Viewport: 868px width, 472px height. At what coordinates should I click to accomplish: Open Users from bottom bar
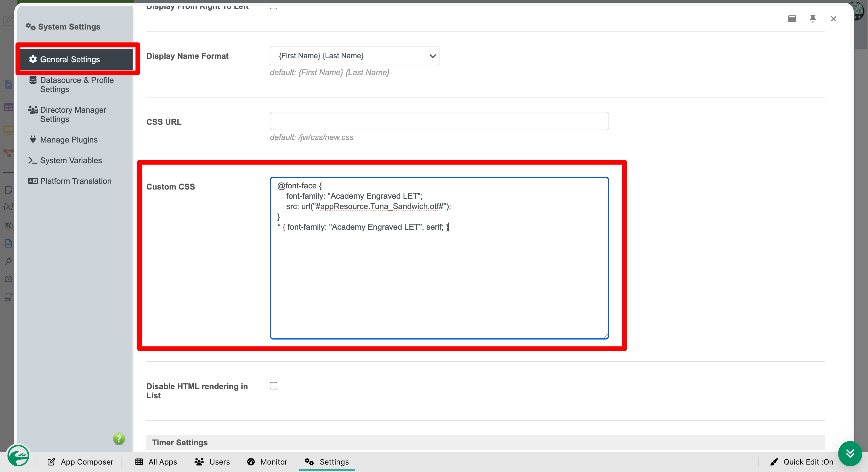click(212, 462)
